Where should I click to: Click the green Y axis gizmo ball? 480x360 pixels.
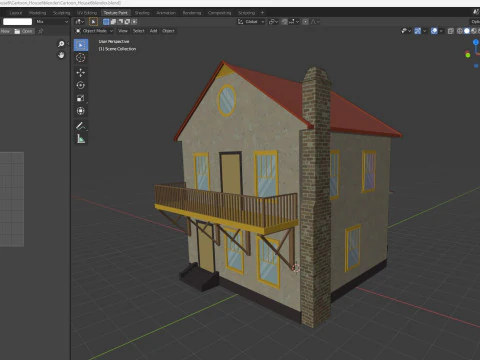[468, 55]
